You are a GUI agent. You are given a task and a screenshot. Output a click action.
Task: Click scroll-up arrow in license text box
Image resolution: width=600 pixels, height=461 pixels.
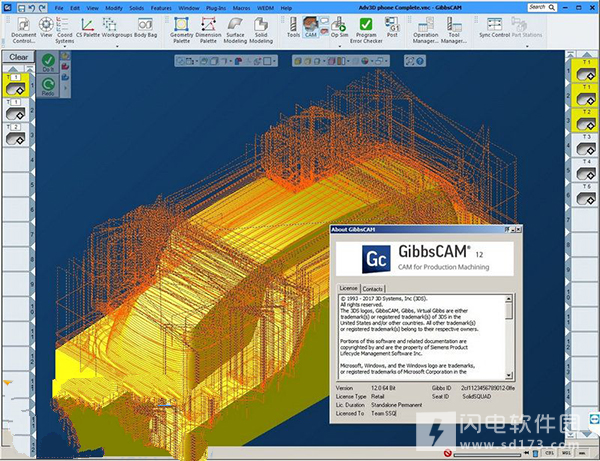(509, 298)
